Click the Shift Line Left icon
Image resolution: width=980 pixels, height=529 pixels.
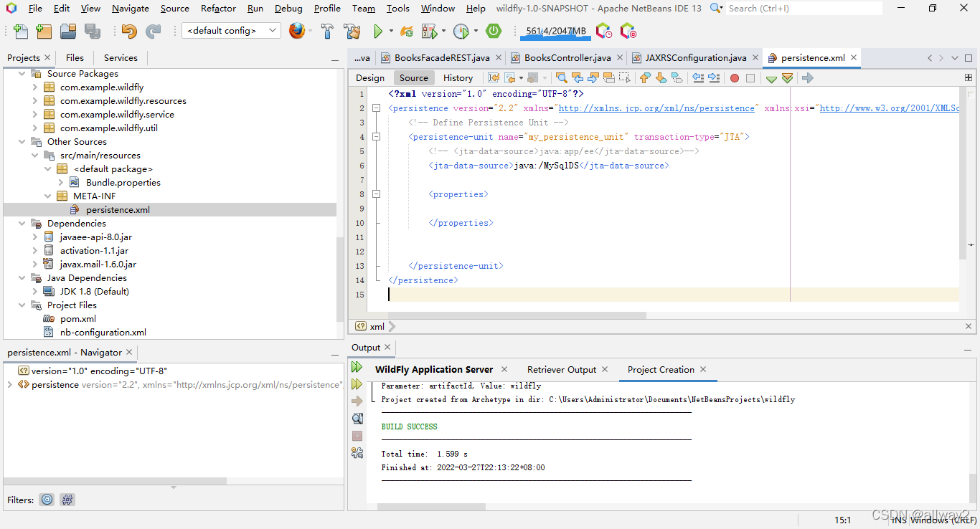coord(697,78)
